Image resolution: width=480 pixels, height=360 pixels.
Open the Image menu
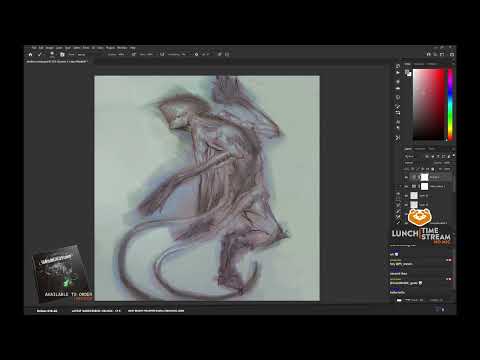50,48
